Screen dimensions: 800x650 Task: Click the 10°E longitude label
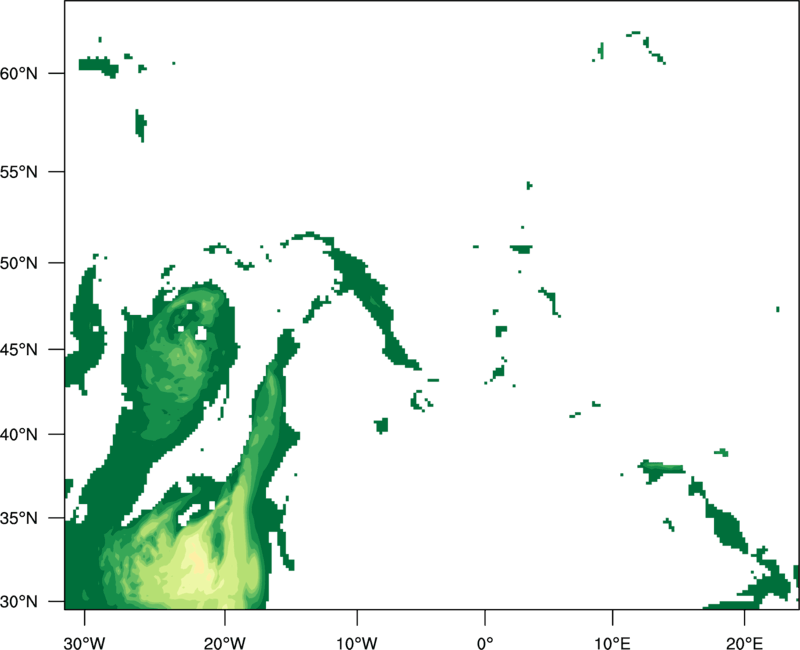click(x=612, y=643)
